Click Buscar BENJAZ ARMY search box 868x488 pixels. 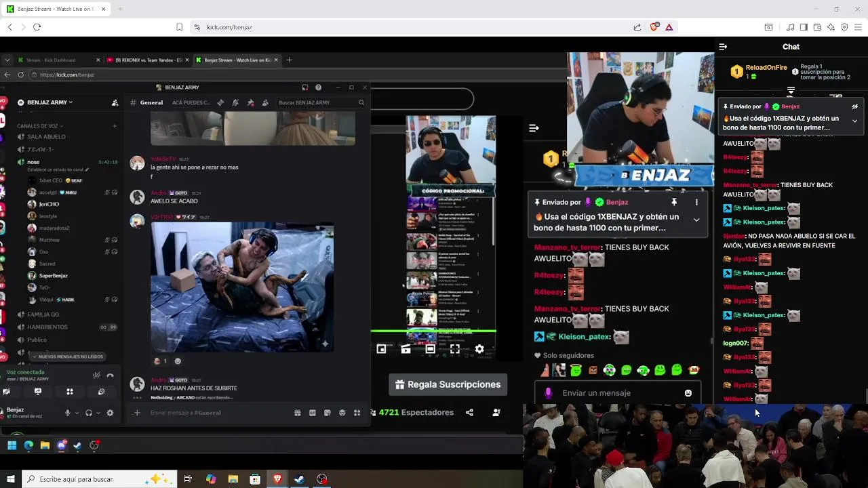click(x=321, y=102)
